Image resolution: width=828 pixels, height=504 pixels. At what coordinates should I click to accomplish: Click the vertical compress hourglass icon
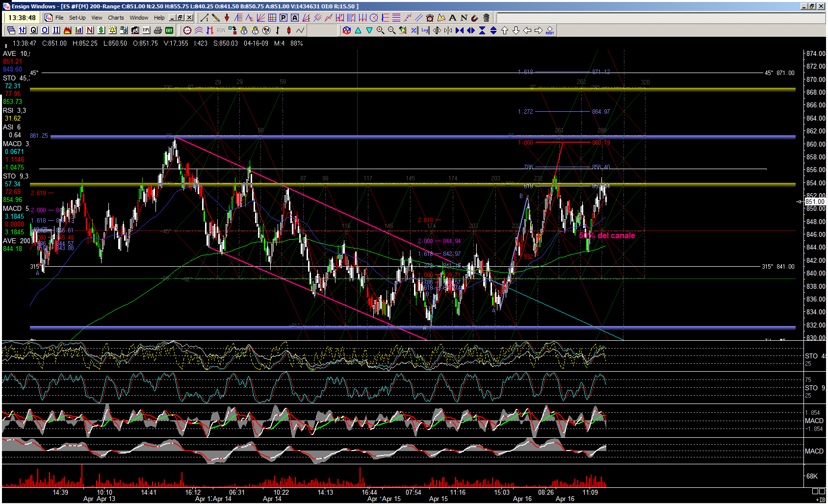(x=482, y=30)
